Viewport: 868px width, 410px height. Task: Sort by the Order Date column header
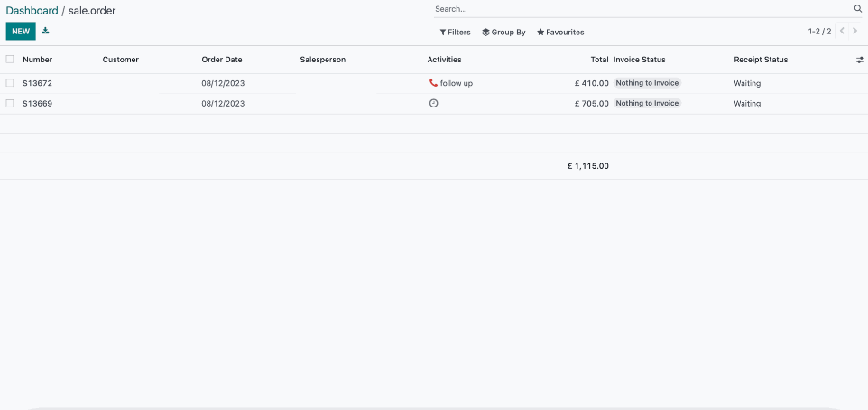222,60
